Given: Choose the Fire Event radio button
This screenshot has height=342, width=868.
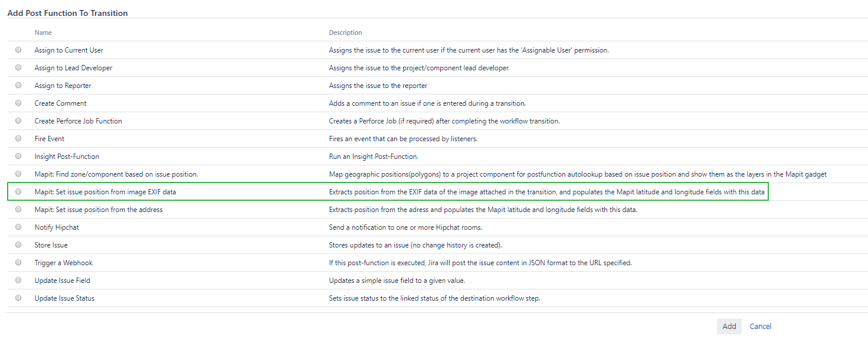Looking at the screenshot, I should [18, 139].
